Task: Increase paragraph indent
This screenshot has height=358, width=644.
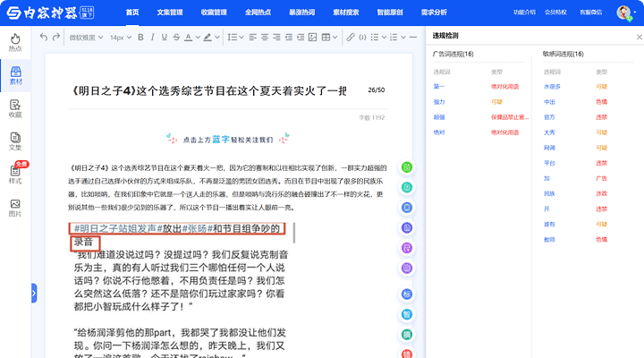Action: pos(301,38)
